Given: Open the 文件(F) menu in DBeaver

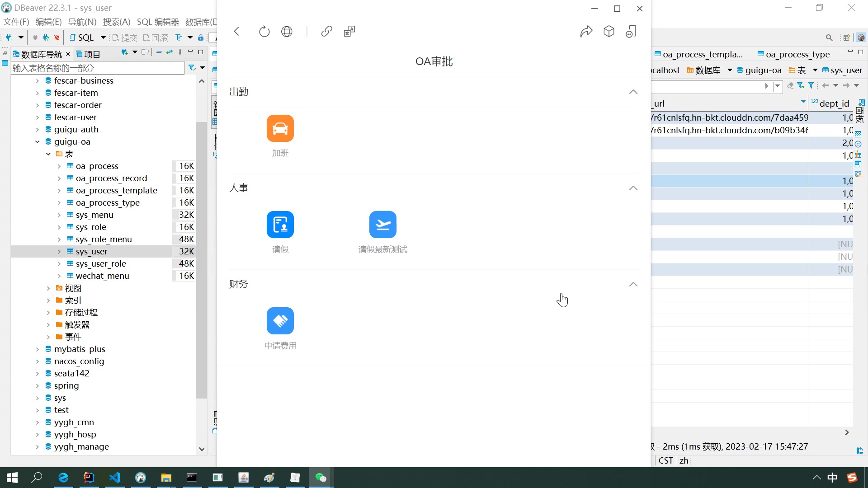Looking at the screenshot, I should click(16, 22).
